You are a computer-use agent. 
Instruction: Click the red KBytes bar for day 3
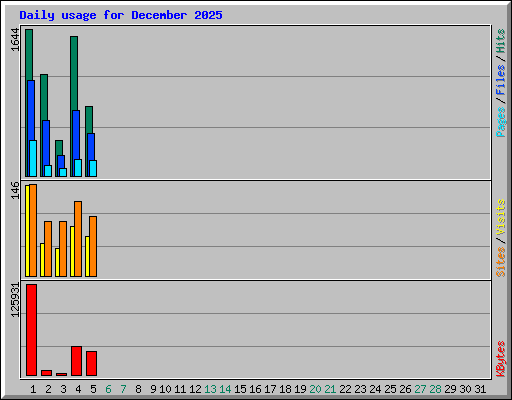61,374
